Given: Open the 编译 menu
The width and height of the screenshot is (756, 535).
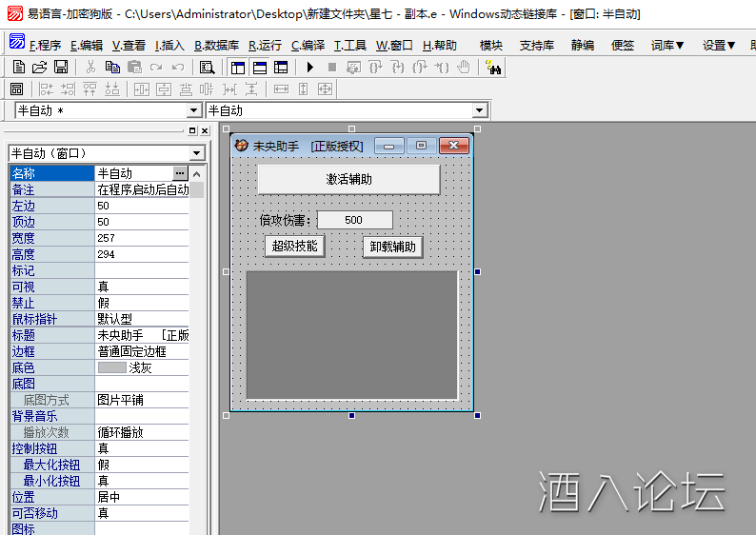Looking at the screenshot, I should click(x=308, y=45).
